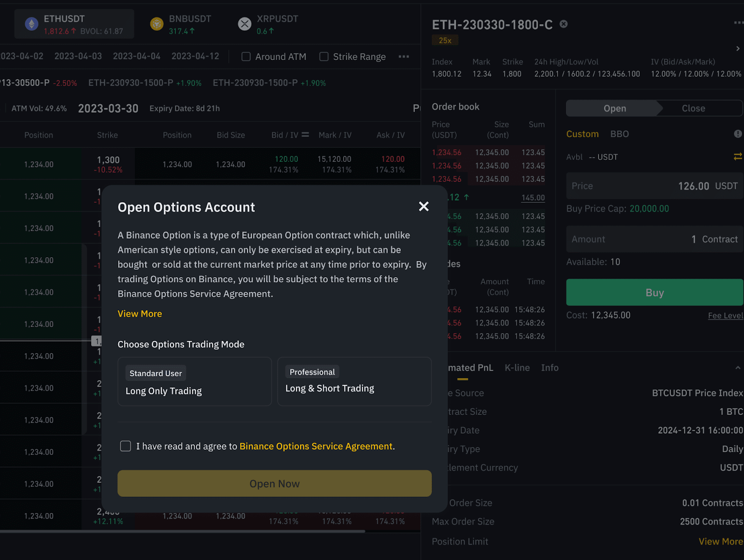Remove the ETH-230330-1800-C contract via x icon

(x=564, y=24)
